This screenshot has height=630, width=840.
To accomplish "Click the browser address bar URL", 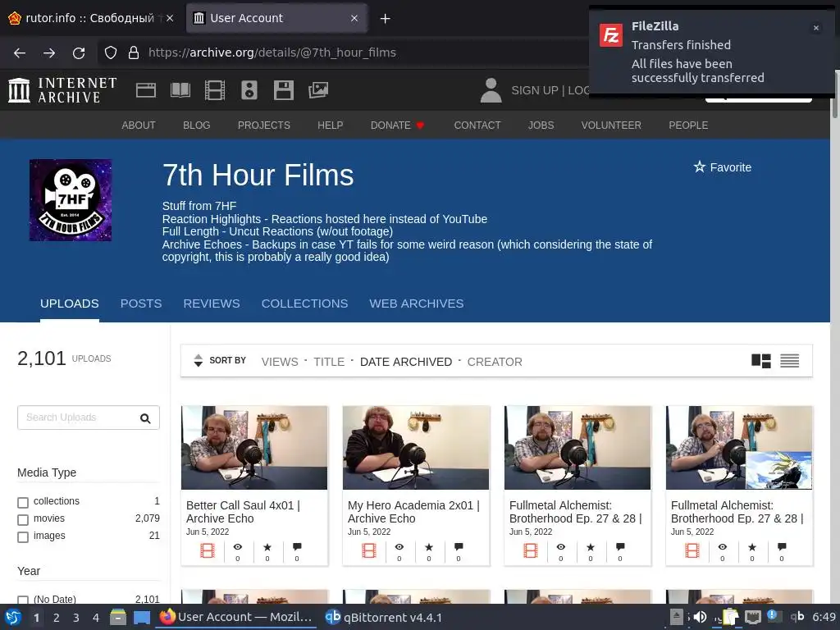I will [272, 52].
